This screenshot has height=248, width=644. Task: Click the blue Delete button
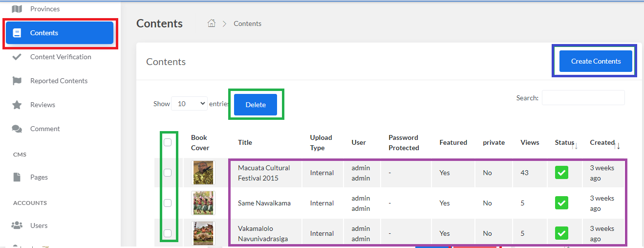click(256, 105)
